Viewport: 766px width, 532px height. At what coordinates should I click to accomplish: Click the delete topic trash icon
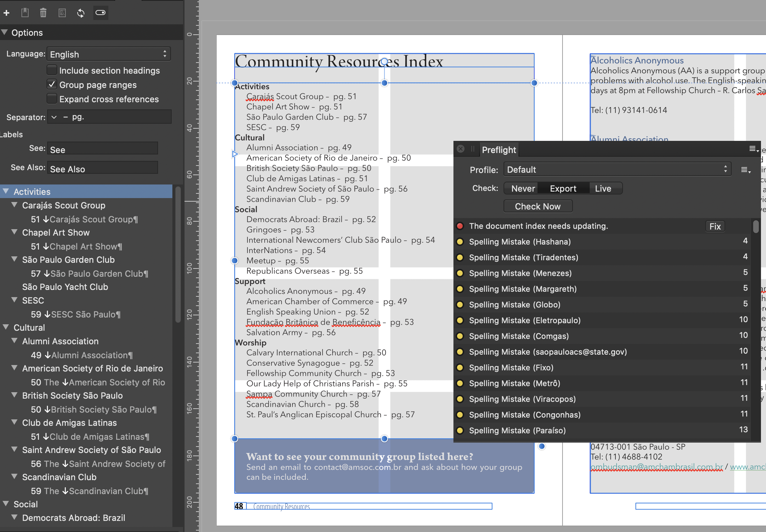coord(43,13)
